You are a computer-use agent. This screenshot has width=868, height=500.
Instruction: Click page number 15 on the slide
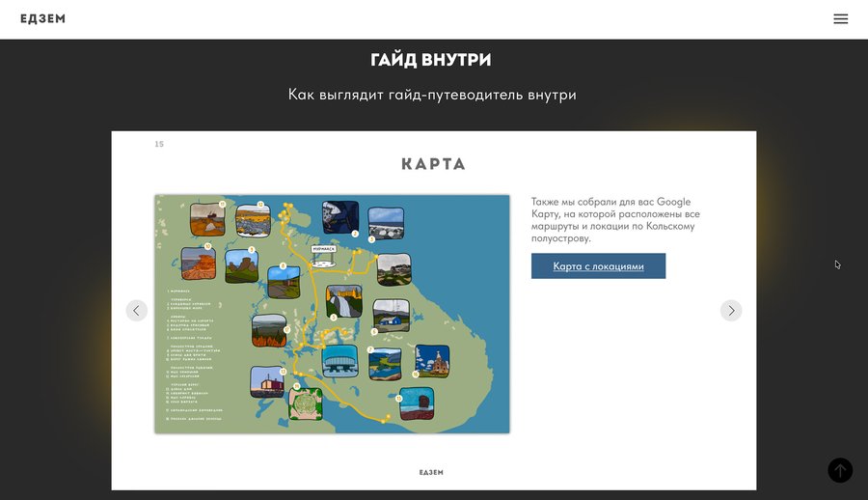[159, 144]
